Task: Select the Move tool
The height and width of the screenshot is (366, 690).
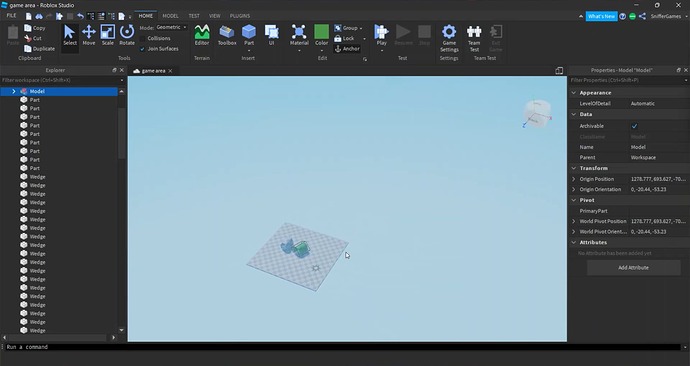Action: click(x=88, y=35)
